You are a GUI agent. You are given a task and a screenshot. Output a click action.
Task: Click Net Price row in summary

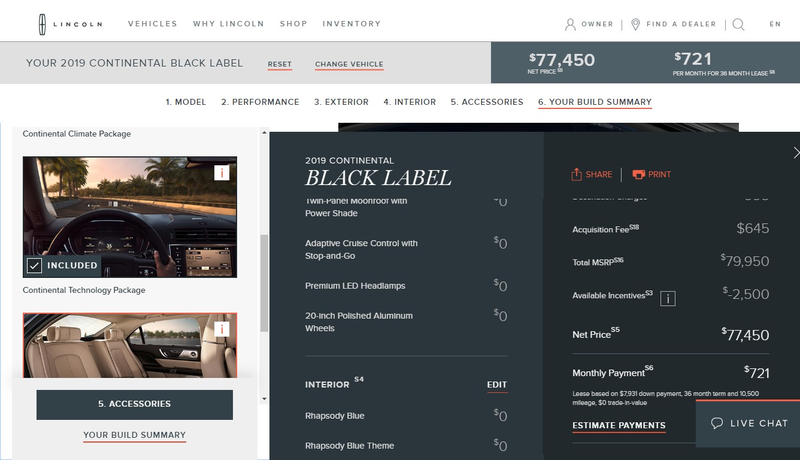point(670,335)
